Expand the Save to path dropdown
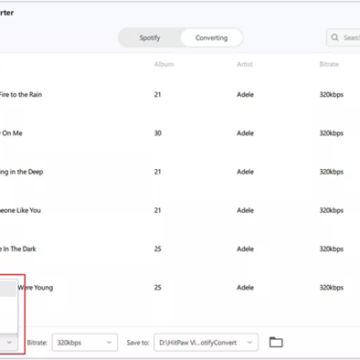This screenshot has width=360, height=360. coord(206,342)
